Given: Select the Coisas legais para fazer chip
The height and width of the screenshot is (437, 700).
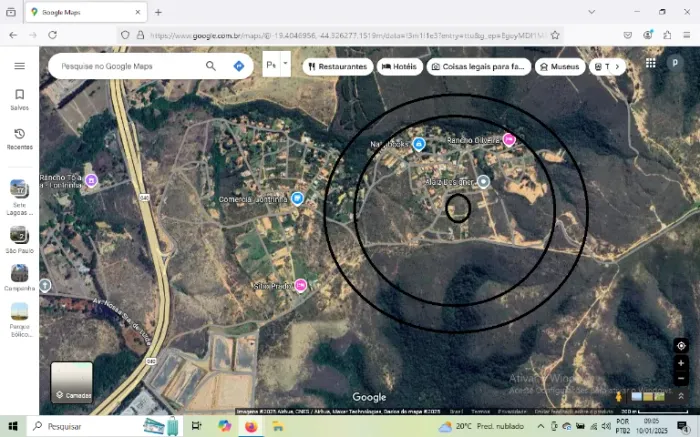Looking at the screenshot, I should point(479,67).
